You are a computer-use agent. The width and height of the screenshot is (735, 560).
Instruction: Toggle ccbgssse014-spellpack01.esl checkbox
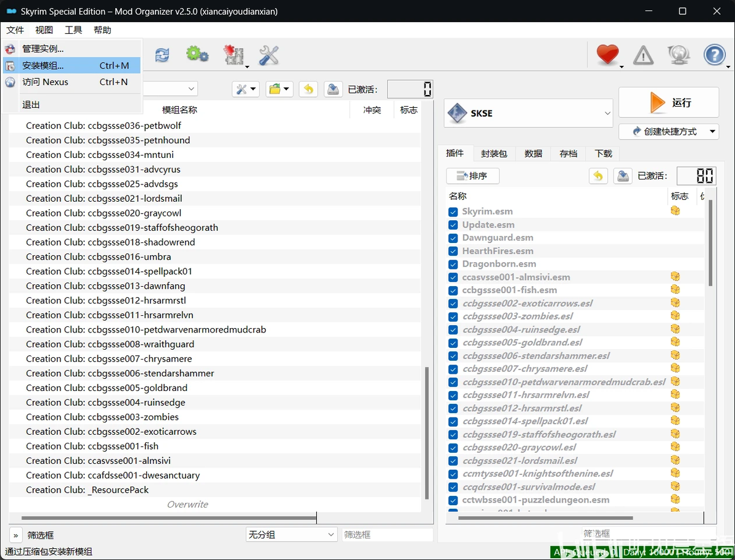[x=453, y=422]
